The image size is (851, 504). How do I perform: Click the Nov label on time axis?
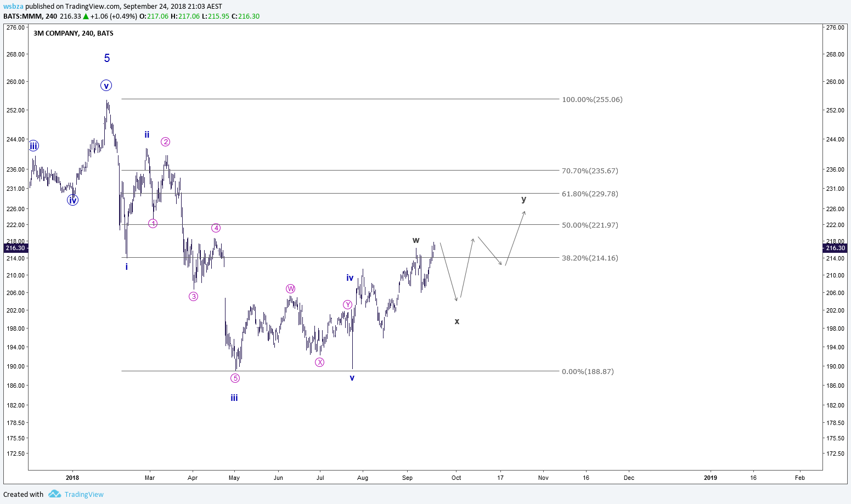click(543, 478)
